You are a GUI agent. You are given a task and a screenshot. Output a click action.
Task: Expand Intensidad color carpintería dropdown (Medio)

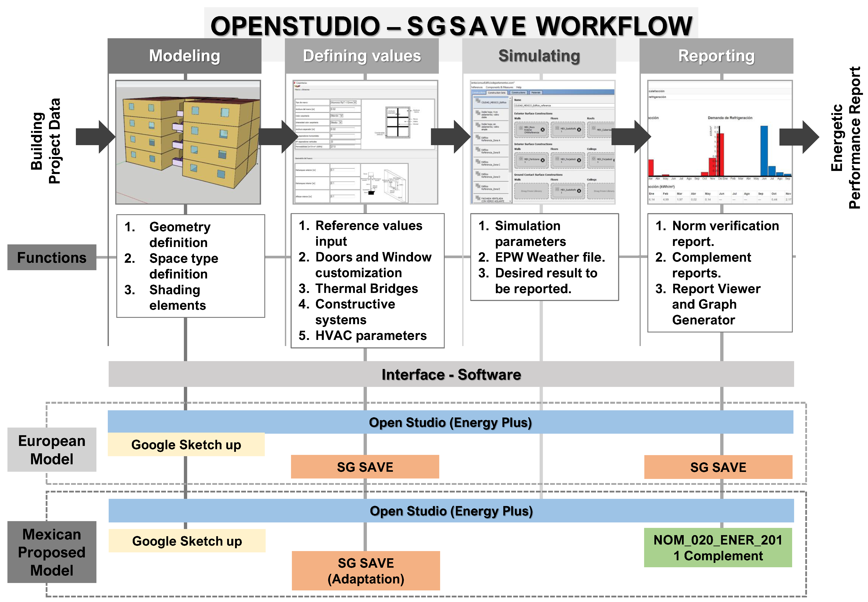tap(340, 123)
